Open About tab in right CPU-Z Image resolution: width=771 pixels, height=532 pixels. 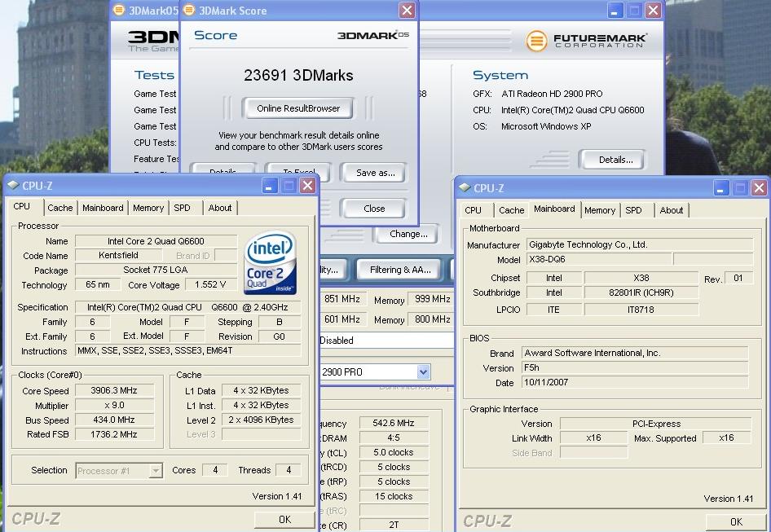tap(672, 210)
